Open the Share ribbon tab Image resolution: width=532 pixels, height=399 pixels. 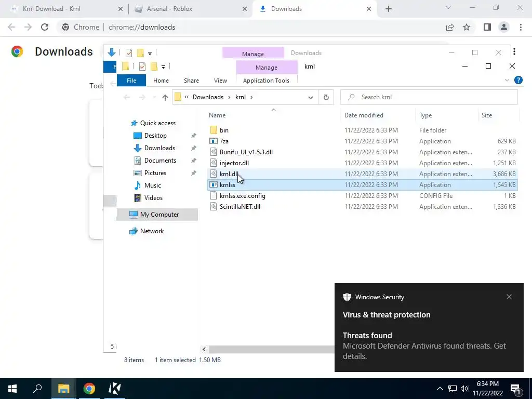[191, 81]
